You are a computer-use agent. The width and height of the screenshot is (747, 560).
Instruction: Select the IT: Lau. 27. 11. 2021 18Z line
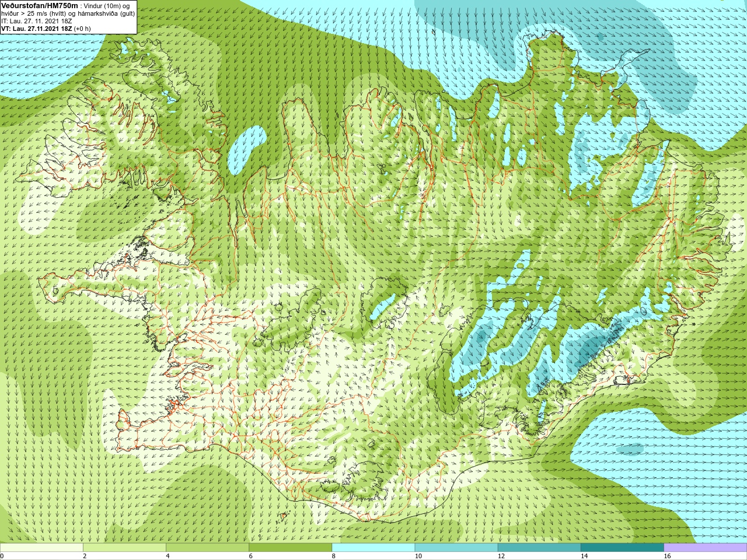[x=37, y=21]
